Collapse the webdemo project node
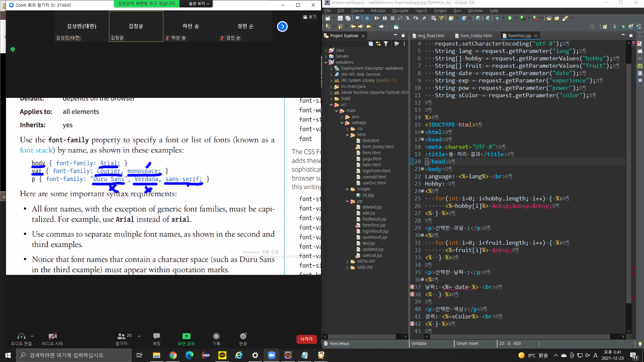Screen dimensions: 644x362 [326, 62]
